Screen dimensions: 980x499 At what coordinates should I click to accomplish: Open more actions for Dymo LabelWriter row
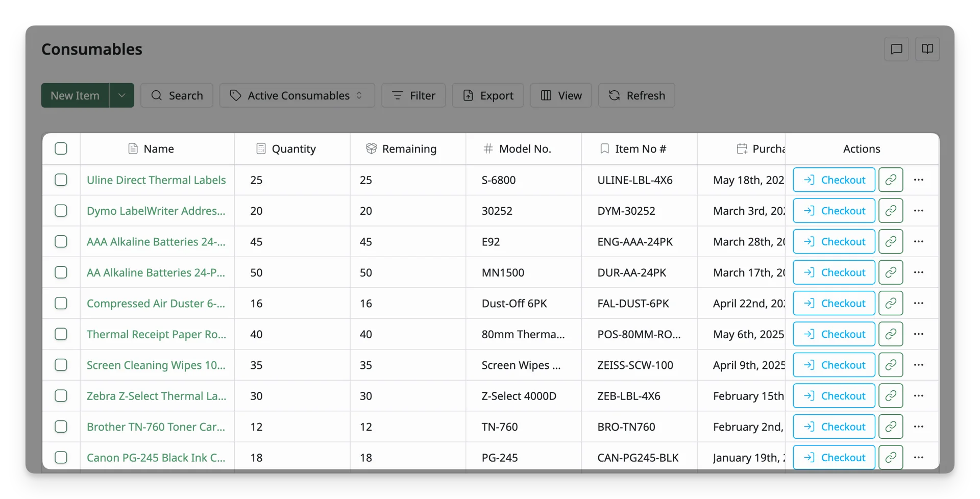tap(919, 211)
